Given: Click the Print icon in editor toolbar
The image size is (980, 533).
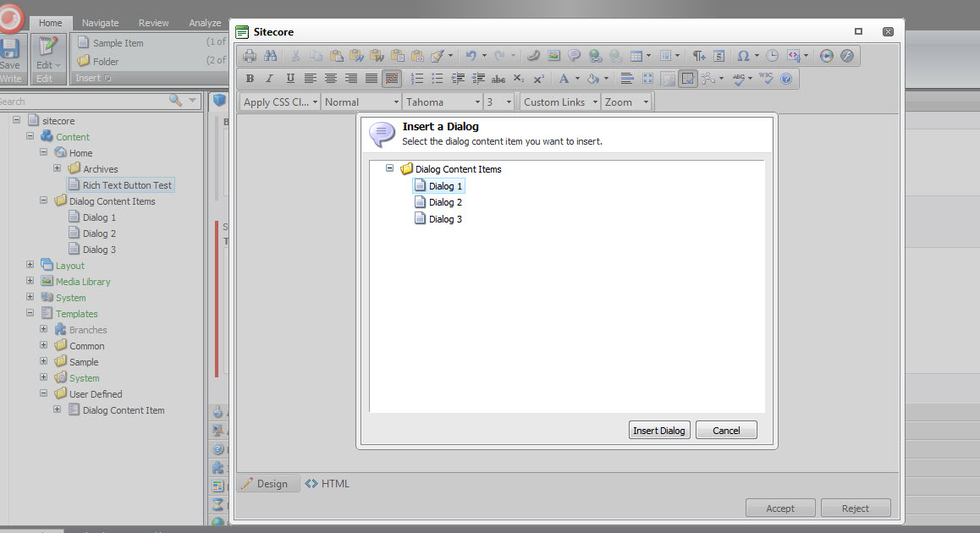Looking at the screenshot, I should (x=250, y=56).
